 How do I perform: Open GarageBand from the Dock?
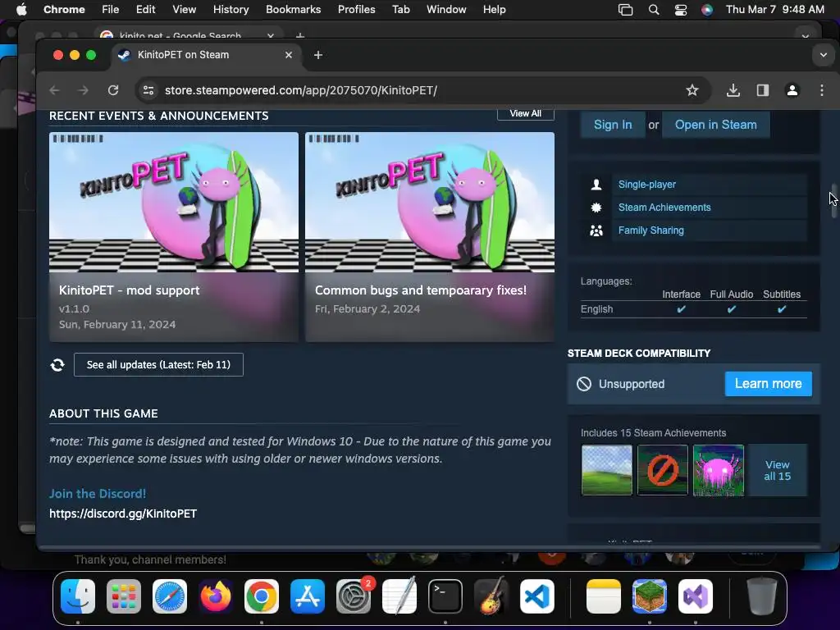point(491,596)
